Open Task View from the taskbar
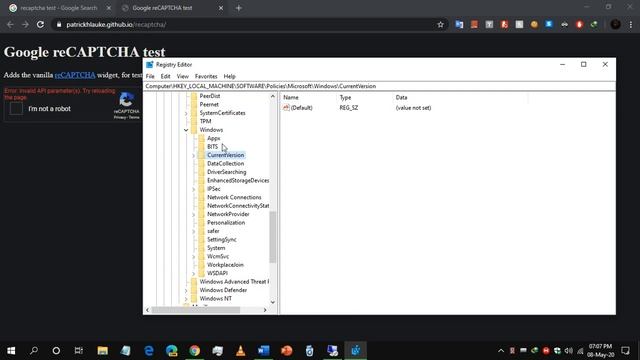Viewport: 640px width, 360px height. (x=79, y=351)
